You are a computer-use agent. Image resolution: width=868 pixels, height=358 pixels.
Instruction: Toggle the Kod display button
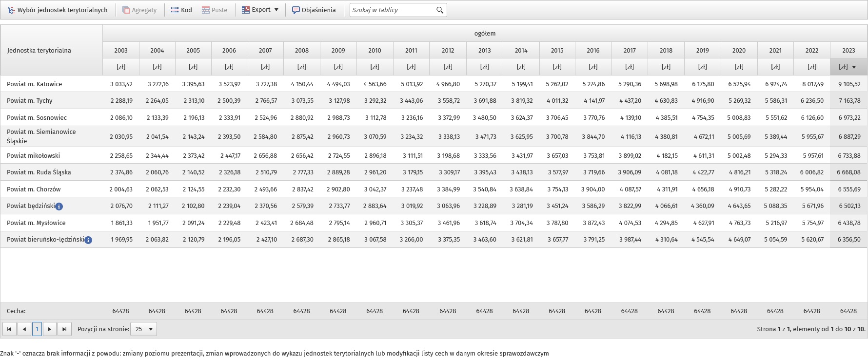click(181, 10)
